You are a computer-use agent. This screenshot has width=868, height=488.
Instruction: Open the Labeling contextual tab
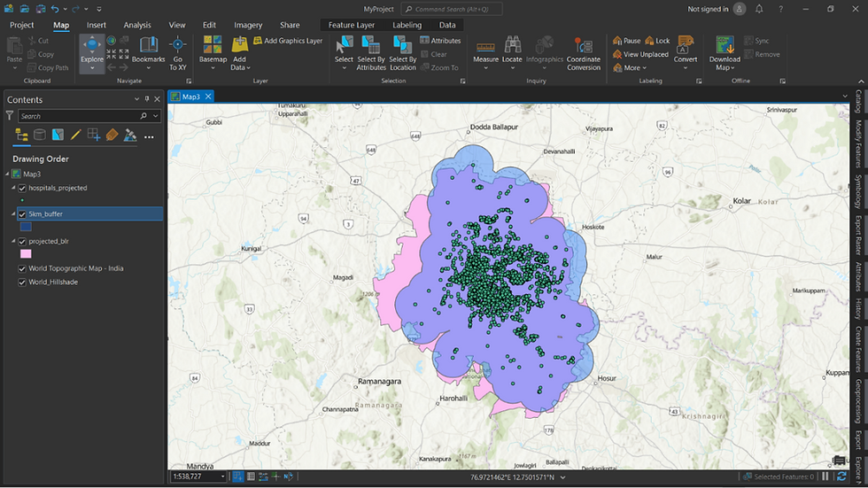(407, 25)
